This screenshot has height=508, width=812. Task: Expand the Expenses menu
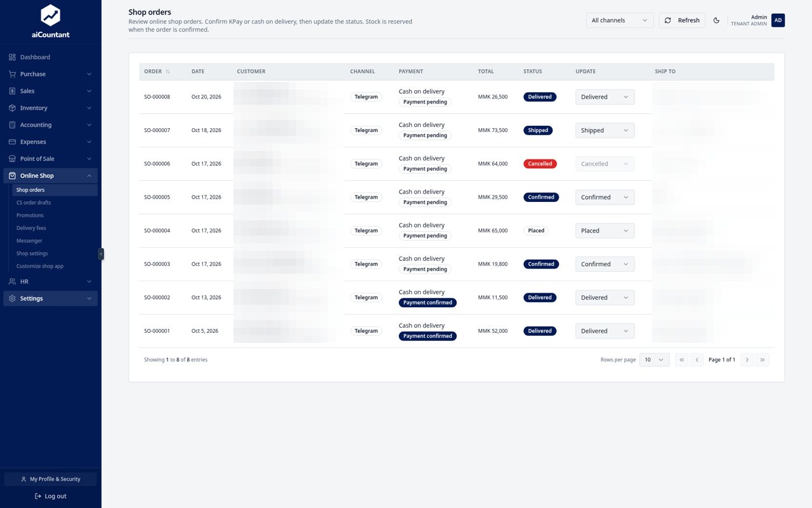(50, 142)
